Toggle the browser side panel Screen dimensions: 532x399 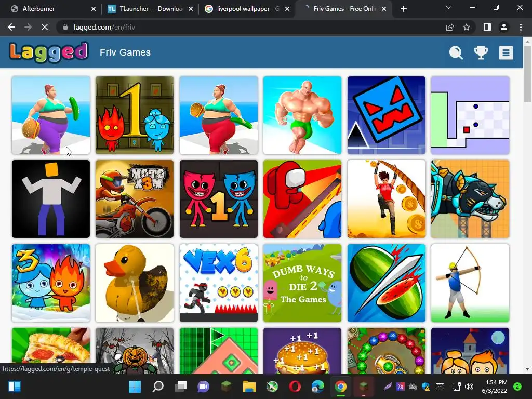(x=487, y=27)
